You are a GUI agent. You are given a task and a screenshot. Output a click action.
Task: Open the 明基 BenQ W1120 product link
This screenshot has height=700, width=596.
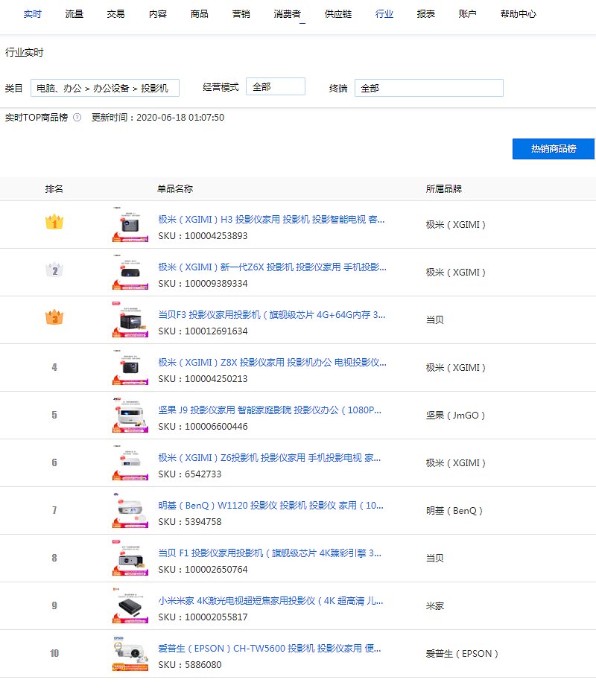click(x=270, y=506)
